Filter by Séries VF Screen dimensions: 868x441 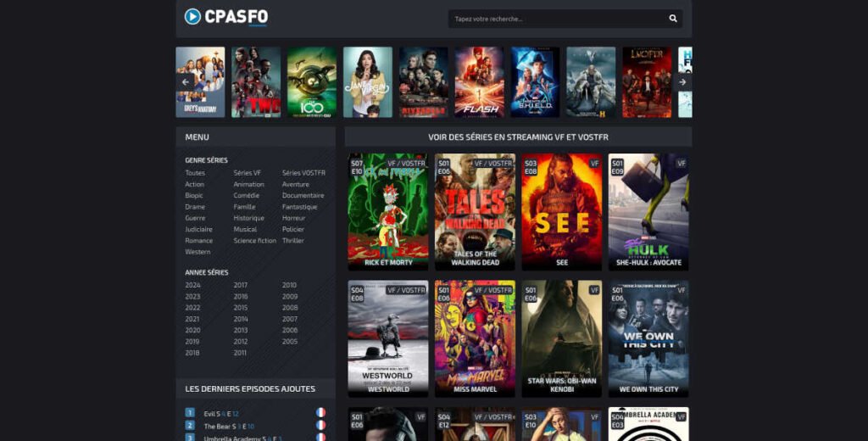coord(247,173)
